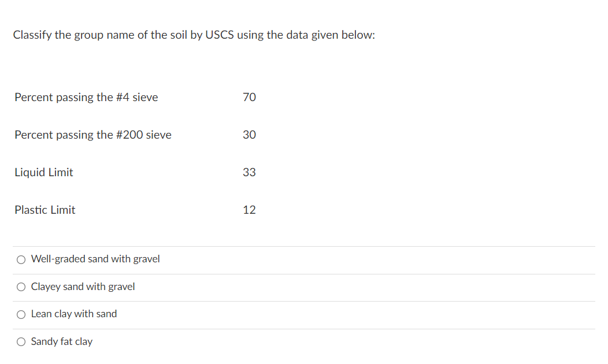Select the radio button for Well-graded sand with gravel
This screenshot has width=608, height=364.
tap(21, 259)
